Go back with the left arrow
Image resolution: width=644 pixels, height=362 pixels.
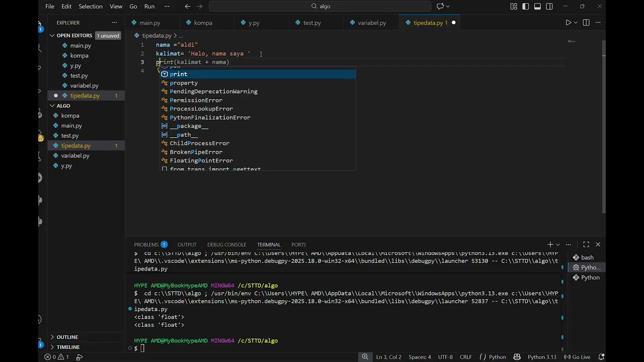(188, 7)
